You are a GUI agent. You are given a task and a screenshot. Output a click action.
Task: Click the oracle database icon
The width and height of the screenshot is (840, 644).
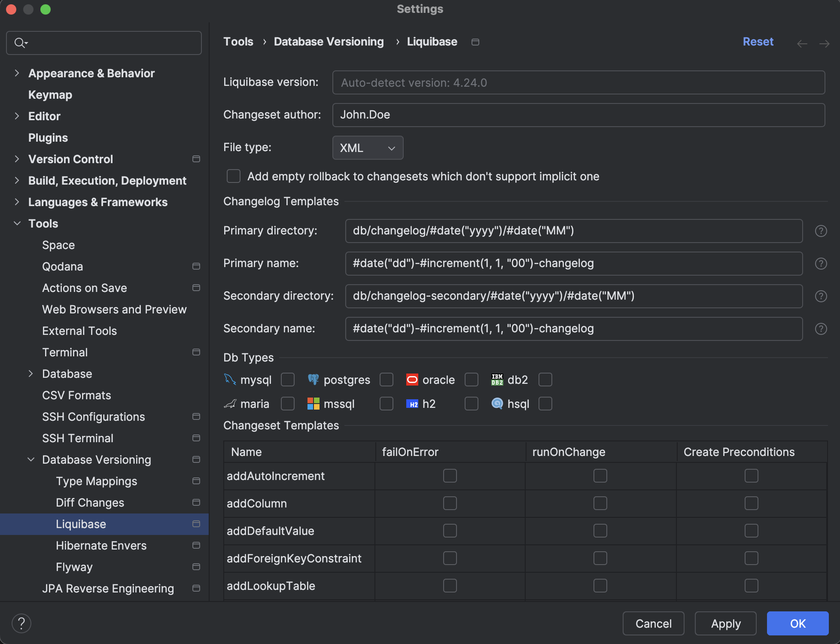(x=412, y=380)
